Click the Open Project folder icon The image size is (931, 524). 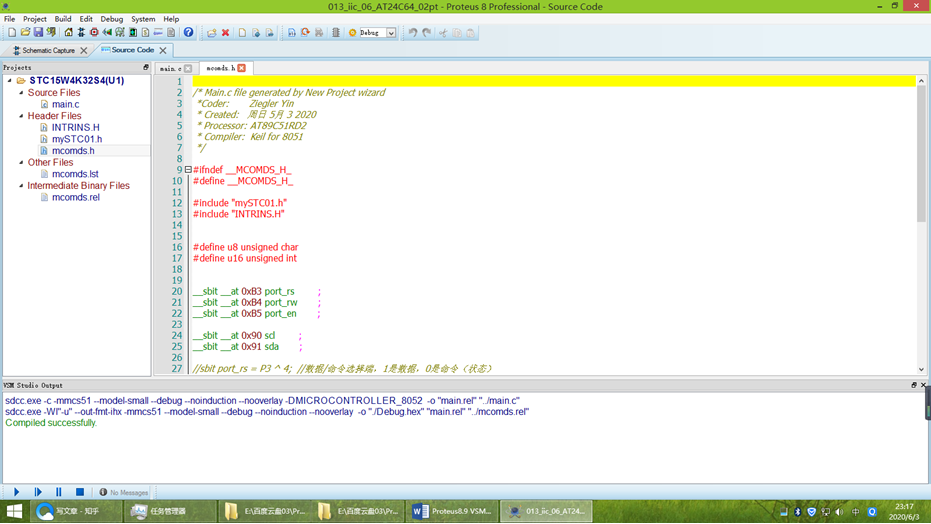[25, 33]
